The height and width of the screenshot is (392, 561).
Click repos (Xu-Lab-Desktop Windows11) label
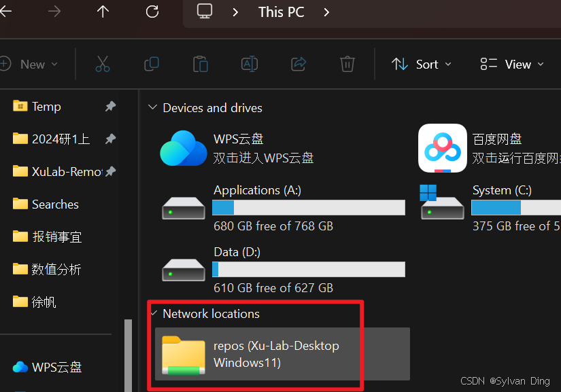(276, 354)
